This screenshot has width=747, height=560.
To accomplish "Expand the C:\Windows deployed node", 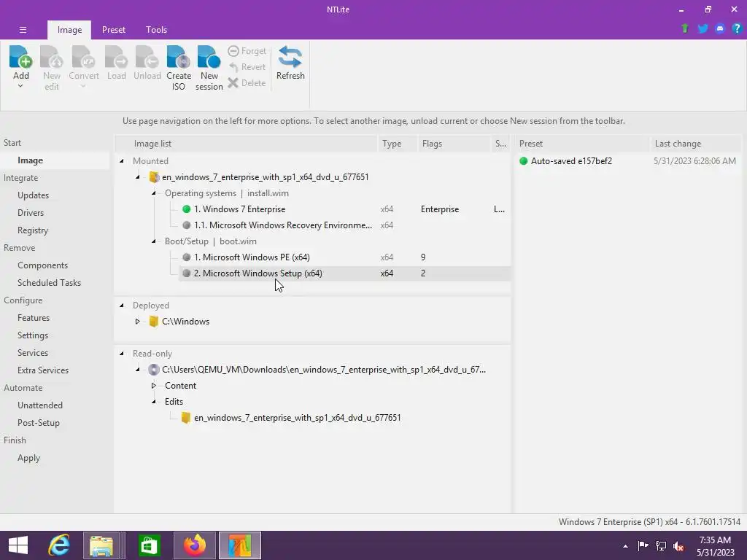I will [x=138, y=322].
